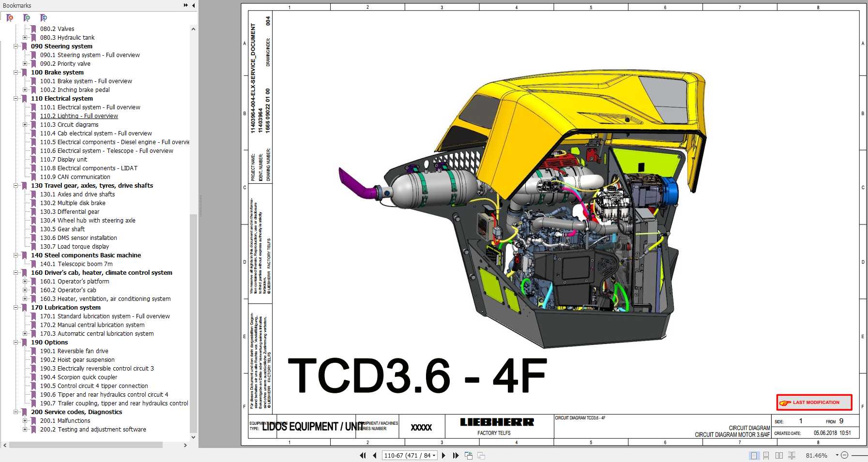Viewport: 868px width, 462px height.
Task: Click the next view icon
Action: tap(480, 455)
